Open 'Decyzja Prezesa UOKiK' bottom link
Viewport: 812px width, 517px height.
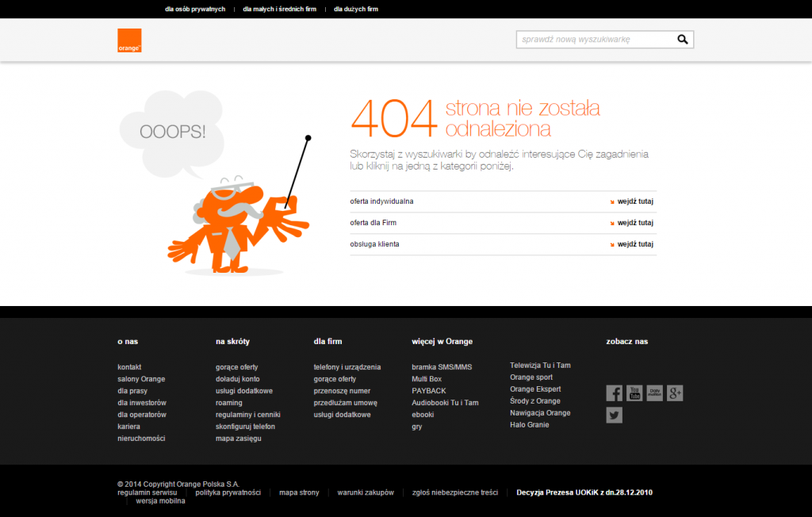(x=584, y=492)
